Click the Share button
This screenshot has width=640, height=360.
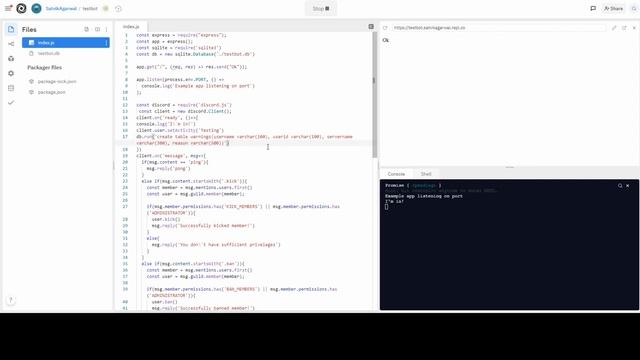coord(613,9)
